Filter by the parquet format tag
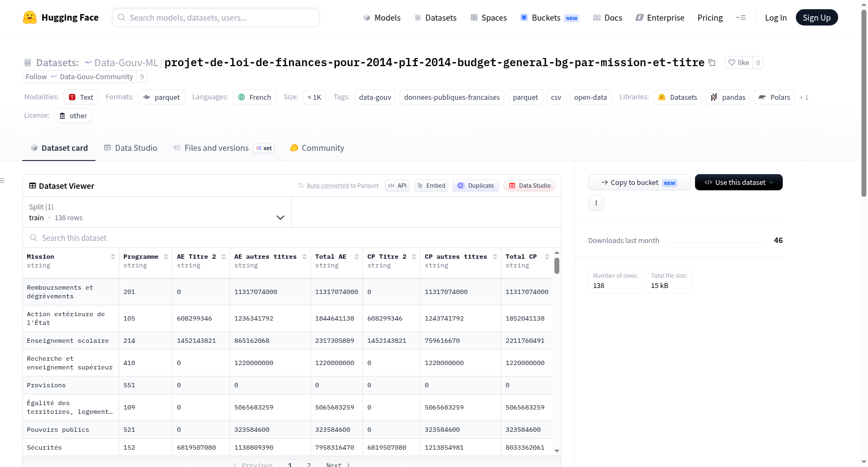The image size is (868, 467). 161,97
